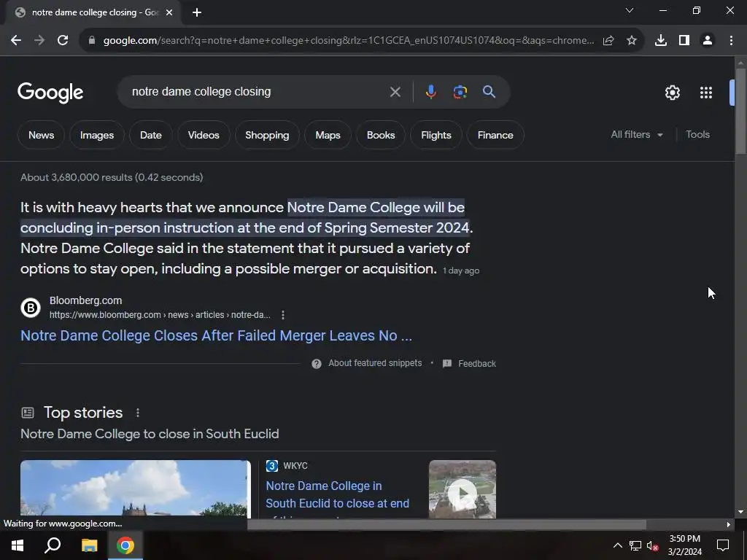View site information lock icon
Image resolution: width=747 pixels, height=560 pixels.
click(91, 41)
